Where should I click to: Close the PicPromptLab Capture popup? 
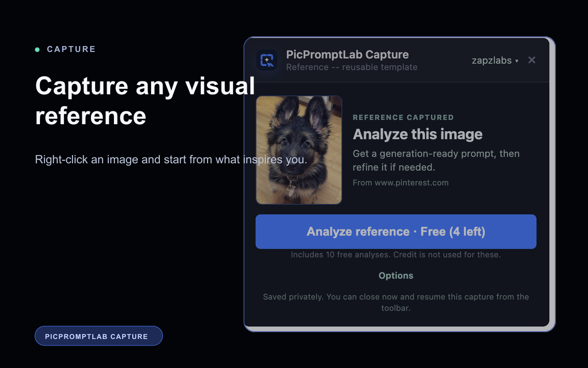coord(531,60)
